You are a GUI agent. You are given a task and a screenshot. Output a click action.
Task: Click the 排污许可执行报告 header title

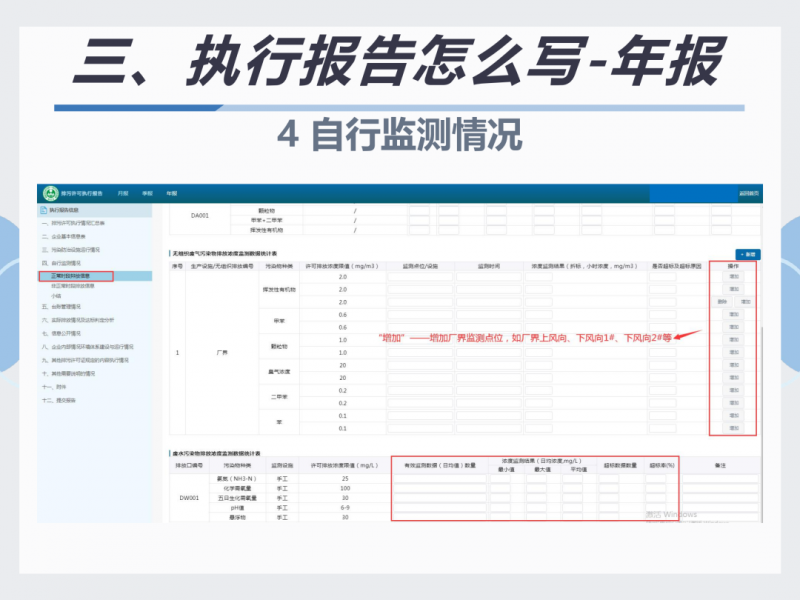tap(82, 193)
